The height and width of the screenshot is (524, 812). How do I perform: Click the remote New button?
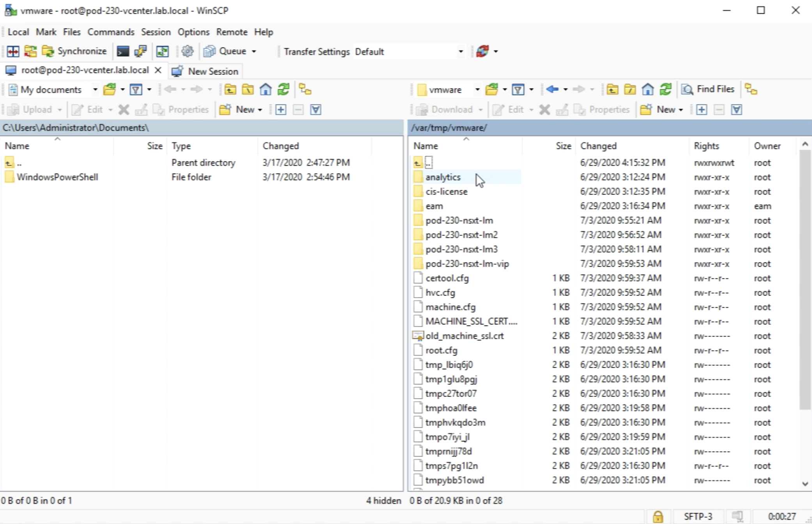pyautogui.click(x=662, y=110)
